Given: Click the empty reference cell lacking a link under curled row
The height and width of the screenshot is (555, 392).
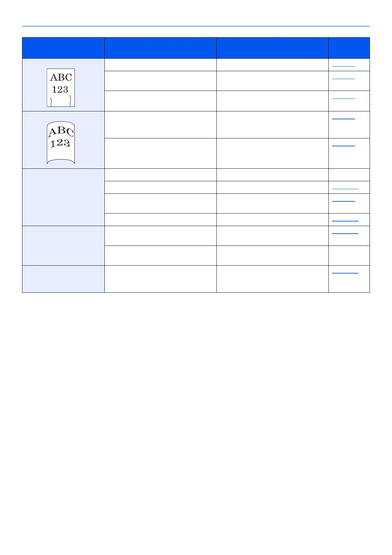Looking at the screenshot, I should [x=349, y=175].
